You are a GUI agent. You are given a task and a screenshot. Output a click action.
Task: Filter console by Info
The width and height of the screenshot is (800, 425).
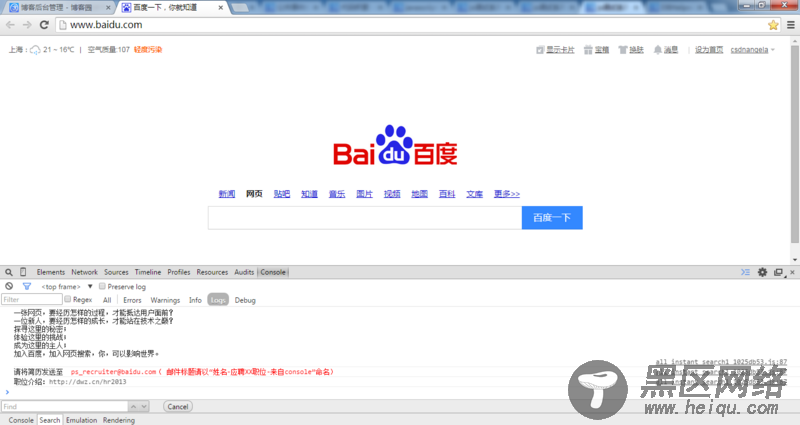point(195,300)
